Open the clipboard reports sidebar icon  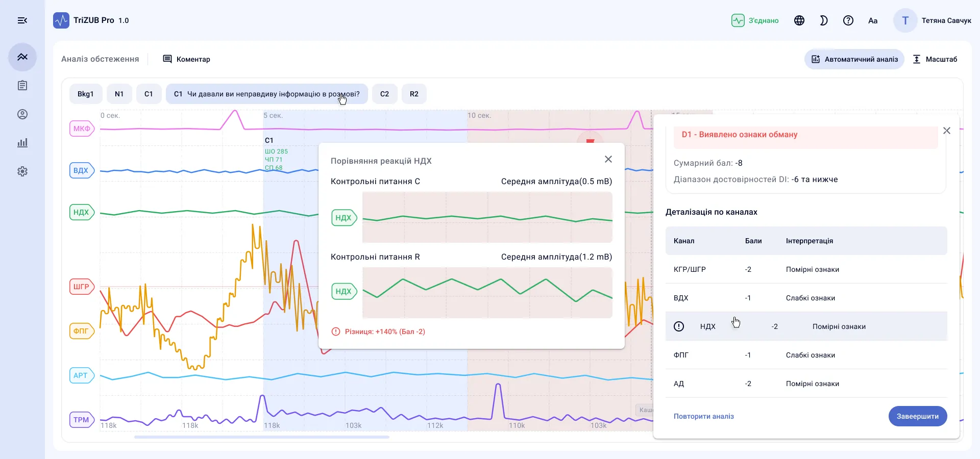click(22, 86)
